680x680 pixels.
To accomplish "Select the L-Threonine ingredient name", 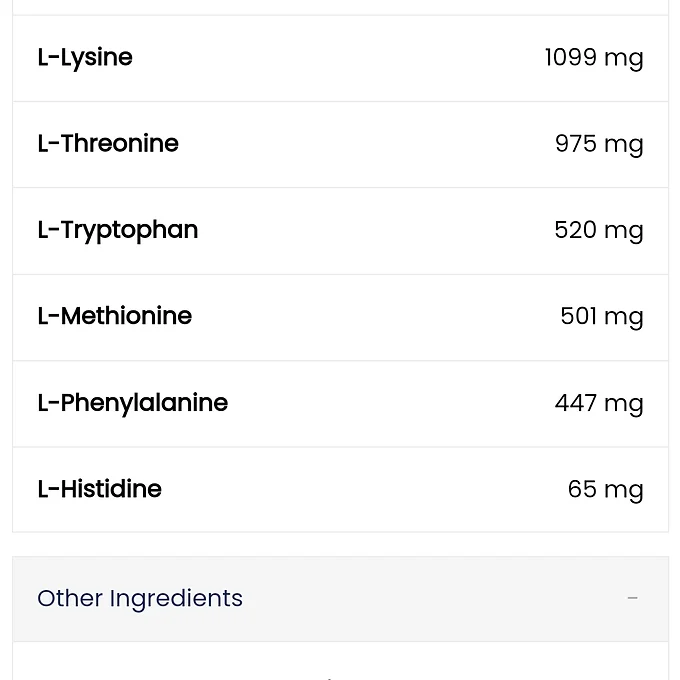I will point(108,144).
